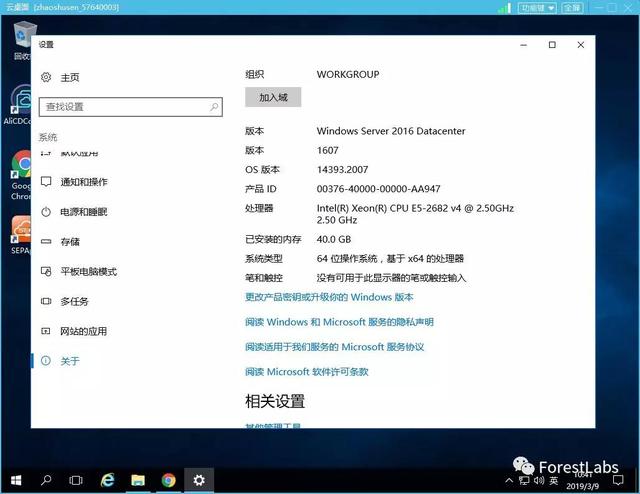Open 网站的应用 settings page
Screen dimensions: 640x494
click(x=84, y=331)
